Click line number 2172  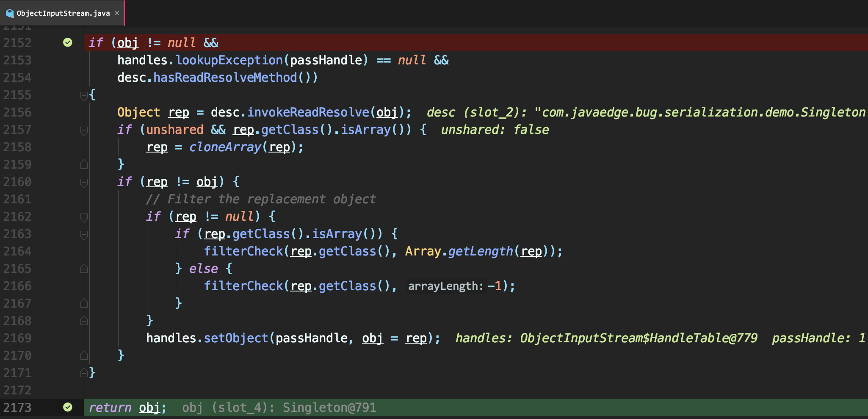tap(17, 390)
